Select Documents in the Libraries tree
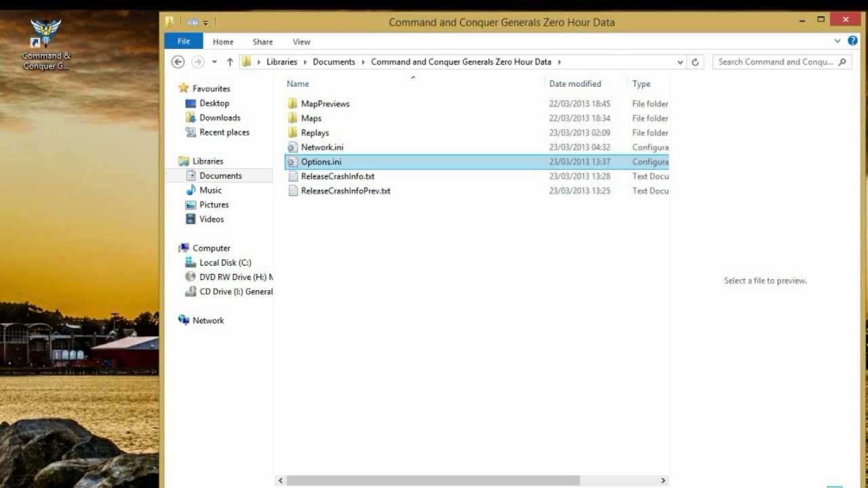 220,176
